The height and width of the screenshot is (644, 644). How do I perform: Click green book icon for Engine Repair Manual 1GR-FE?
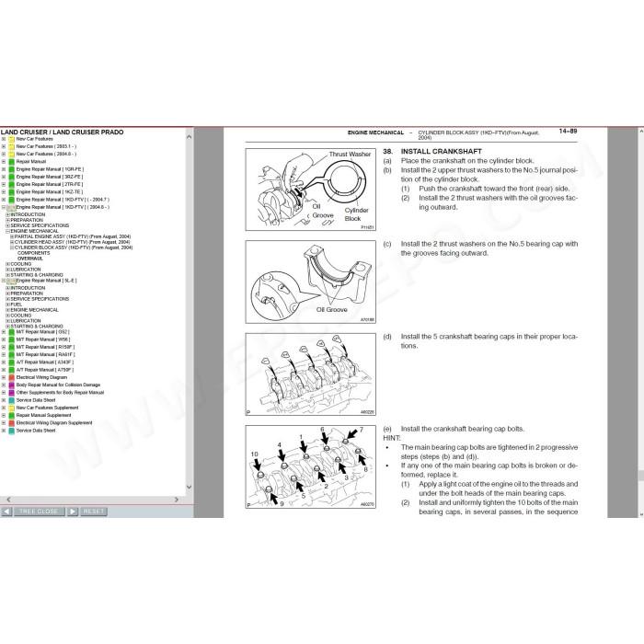[11, 169]
